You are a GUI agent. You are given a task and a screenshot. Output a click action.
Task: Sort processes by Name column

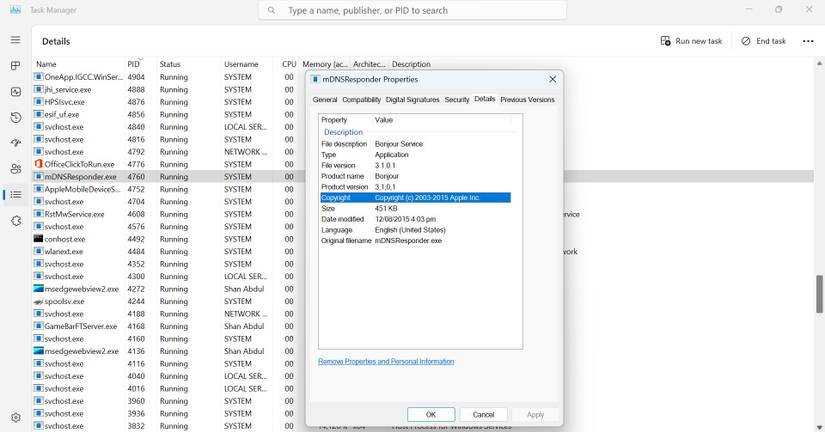46,64
